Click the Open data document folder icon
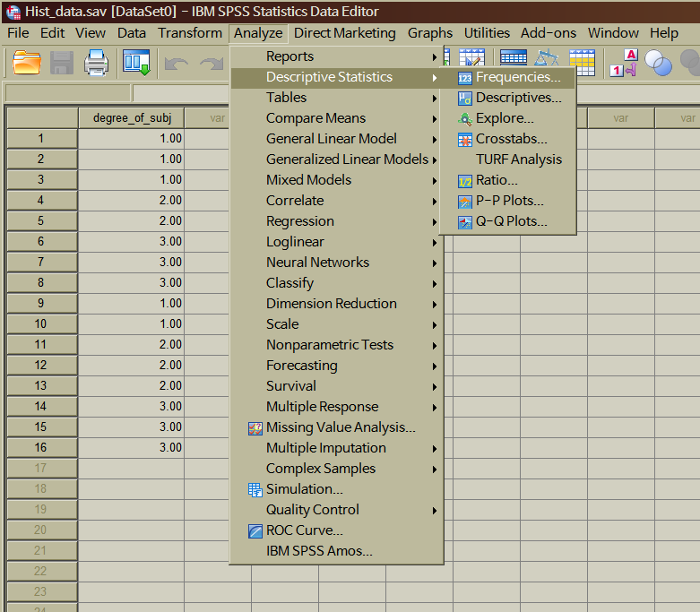 [27, 62]
